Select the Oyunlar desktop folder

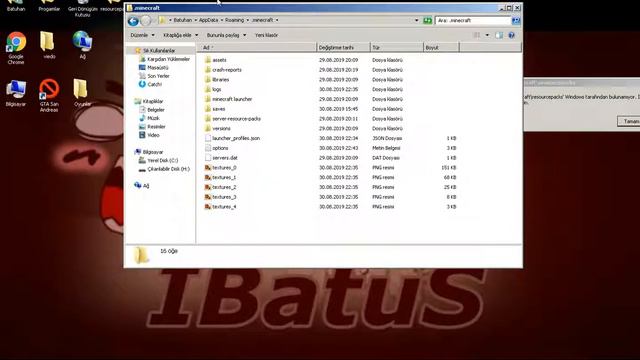pyautogui.click(x=82, y=93)
